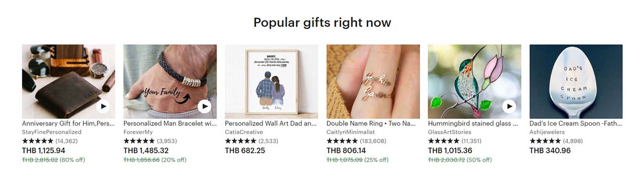Open the Personalized Wall Art Dad image
644x181 pixels.
click(x=271, y=81)
